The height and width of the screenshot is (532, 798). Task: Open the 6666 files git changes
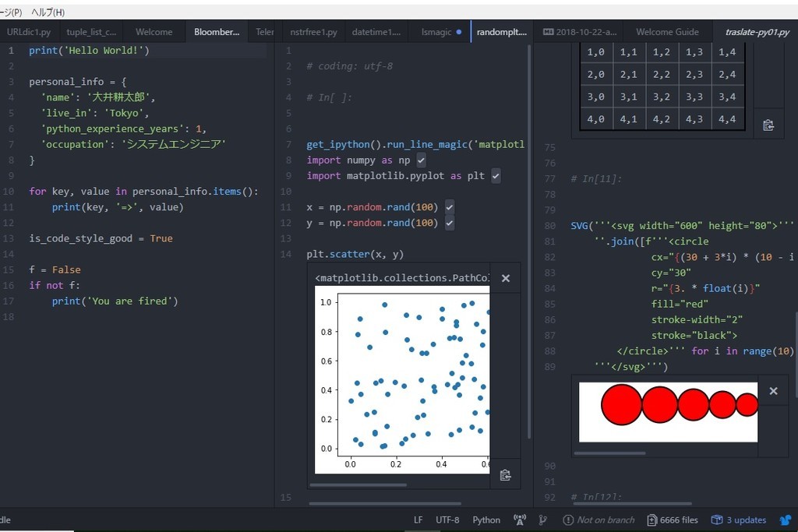[x=673, y=520]
